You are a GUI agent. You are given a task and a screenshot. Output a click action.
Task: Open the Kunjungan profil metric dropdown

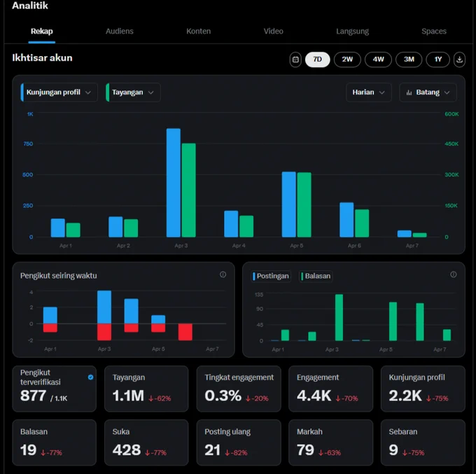click(x=59, y=92)
